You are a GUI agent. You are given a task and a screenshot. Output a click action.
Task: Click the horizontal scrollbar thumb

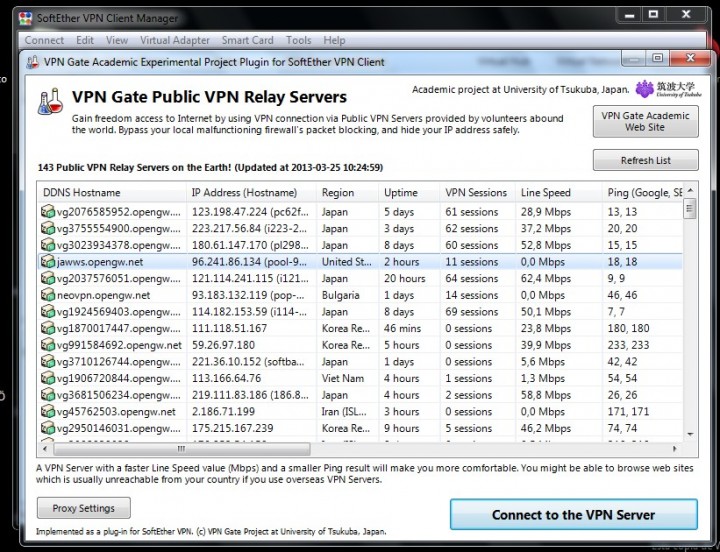pos(182,449)
